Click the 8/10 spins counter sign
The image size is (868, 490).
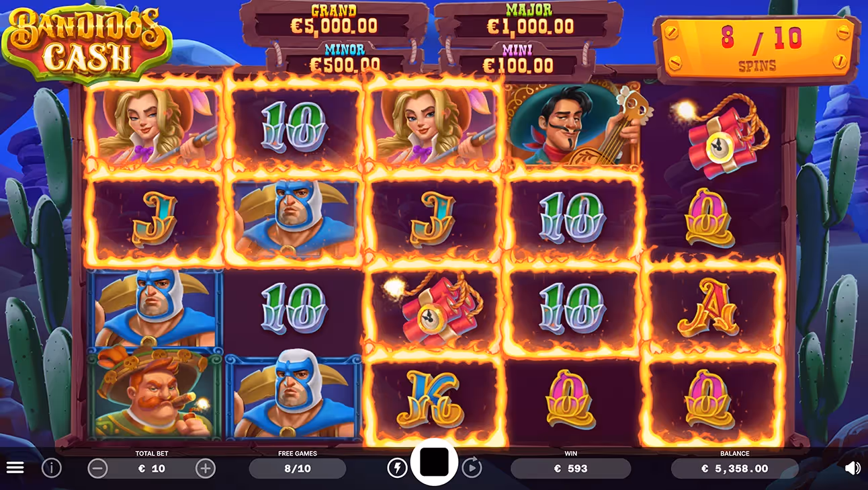(x=757, y=48)
